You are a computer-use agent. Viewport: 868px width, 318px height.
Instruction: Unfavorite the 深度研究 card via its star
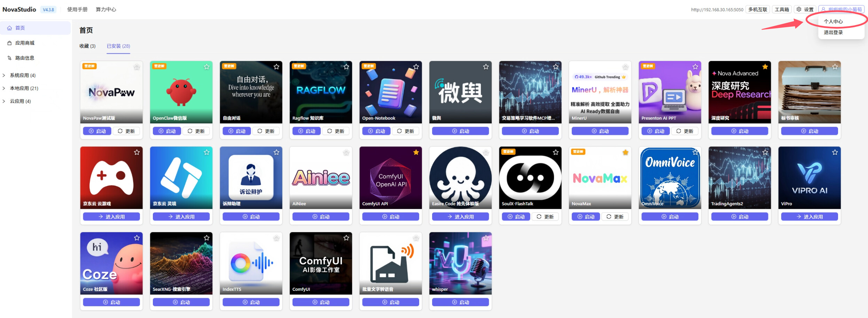[x=765, y=67]
